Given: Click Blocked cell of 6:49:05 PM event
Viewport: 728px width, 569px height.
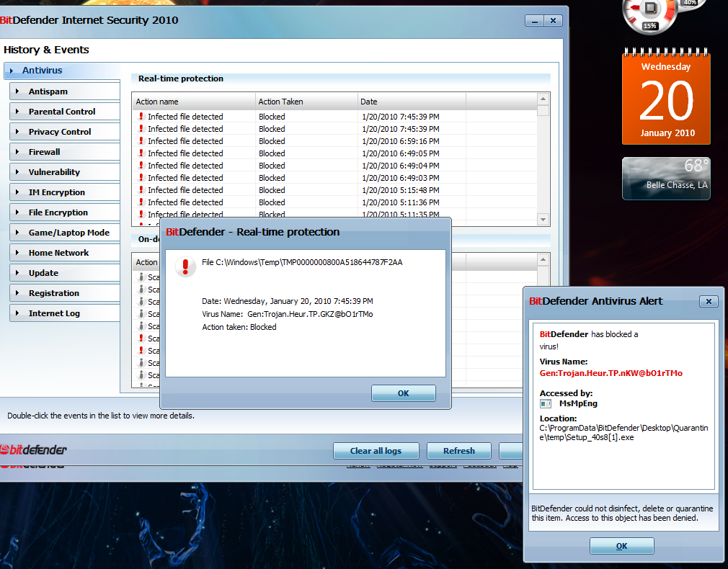Looking at the screenshot, I should coord(272,153).
